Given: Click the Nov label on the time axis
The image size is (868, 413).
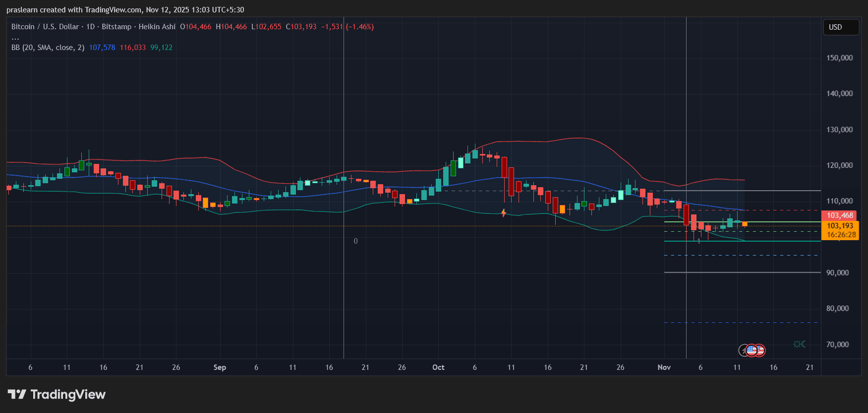Looking at the screenshot, I should tap(664, 367).
